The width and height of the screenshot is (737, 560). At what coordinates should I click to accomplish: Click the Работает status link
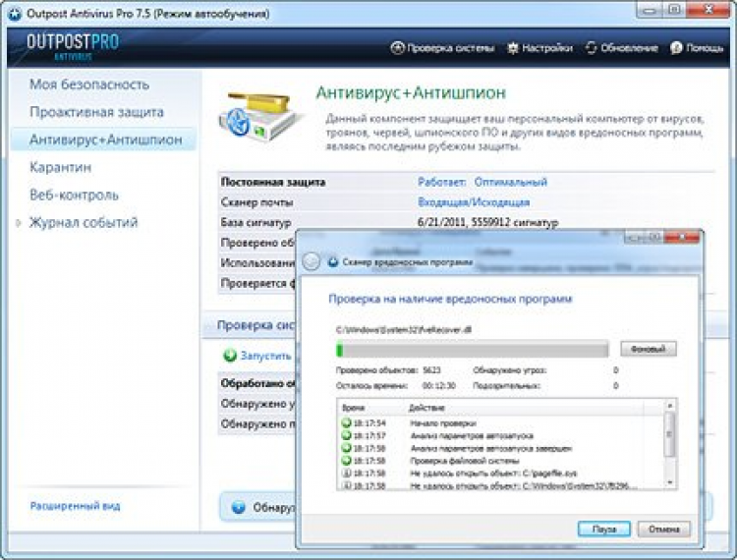coord(441,182)
